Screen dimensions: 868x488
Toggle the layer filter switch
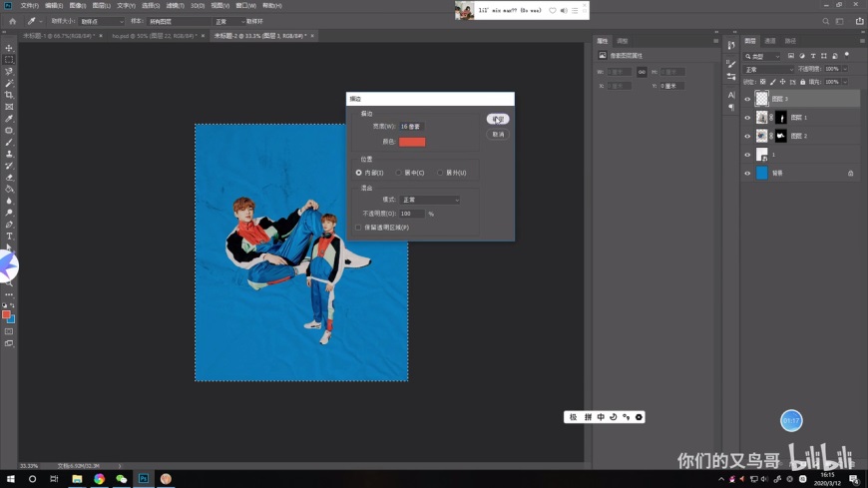847,55
